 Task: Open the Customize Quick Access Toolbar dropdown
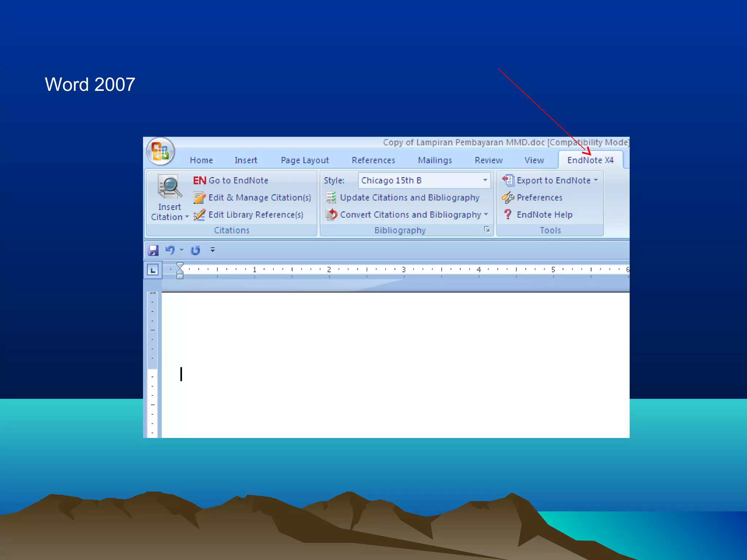(x=213, y=250)
